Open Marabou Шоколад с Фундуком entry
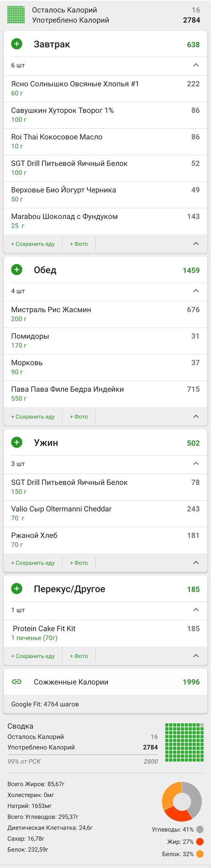This screenshot has width=211, height=868. coord(105,221)
